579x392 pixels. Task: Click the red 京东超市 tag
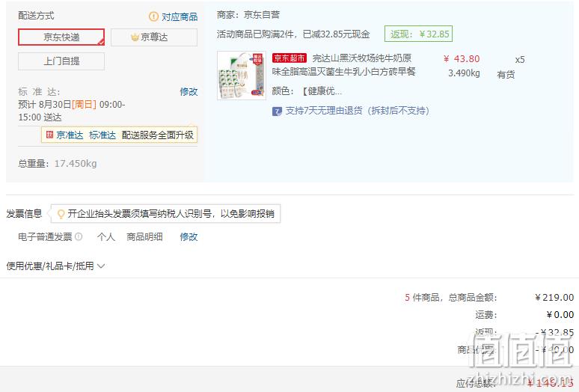tap(289, 58)
